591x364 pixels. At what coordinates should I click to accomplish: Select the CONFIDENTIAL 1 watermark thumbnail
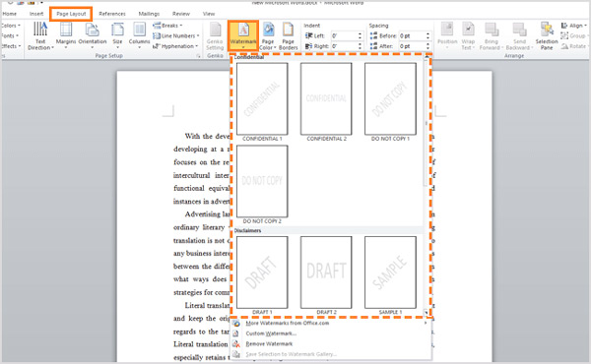[x=262, y=99]
